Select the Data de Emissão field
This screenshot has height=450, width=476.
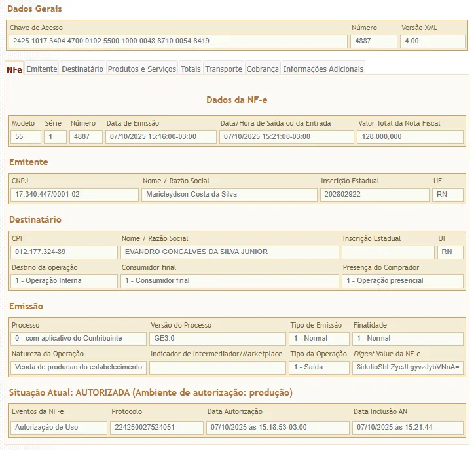[161, 137]
